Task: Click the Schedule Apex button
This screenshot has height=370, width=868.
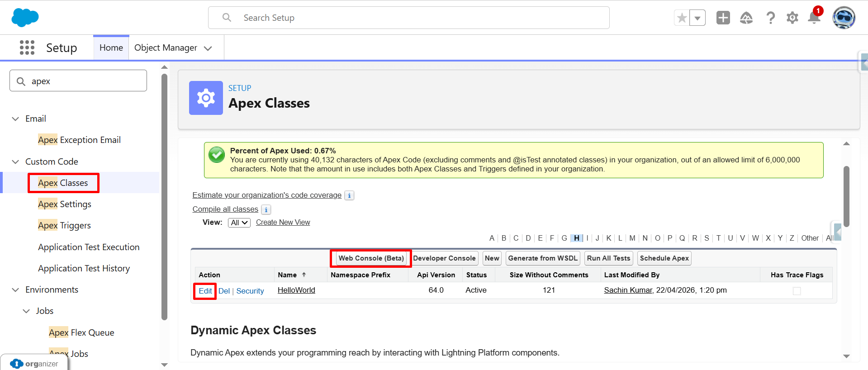Action: coord(664,258)
